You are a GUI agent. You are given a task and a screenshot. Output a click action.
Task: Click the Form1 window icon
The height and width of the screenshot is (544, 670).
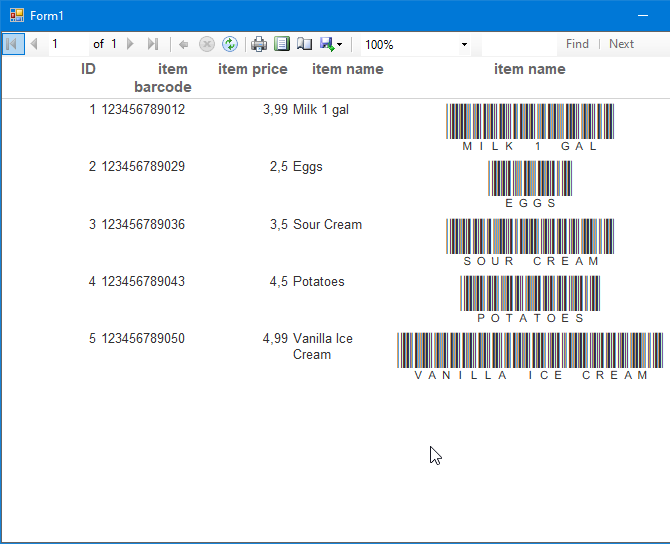(x=17, y=16)
